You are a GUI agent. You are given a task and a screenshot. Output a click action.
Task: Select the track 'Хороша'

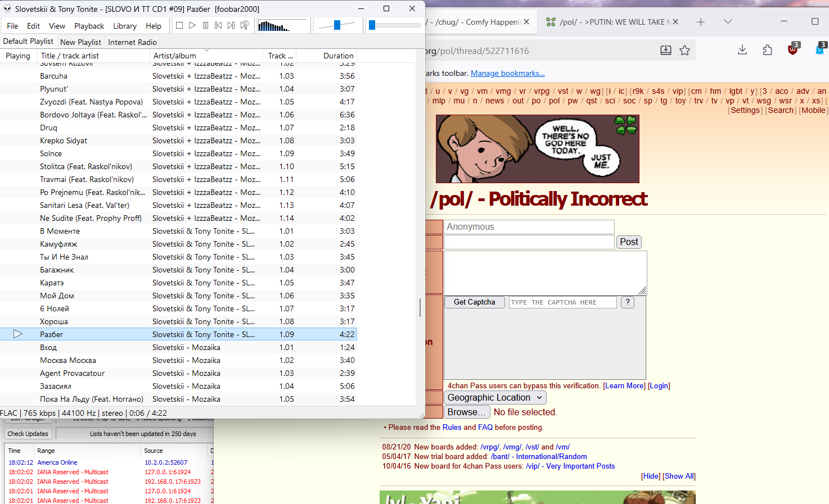tap(178, 321)
